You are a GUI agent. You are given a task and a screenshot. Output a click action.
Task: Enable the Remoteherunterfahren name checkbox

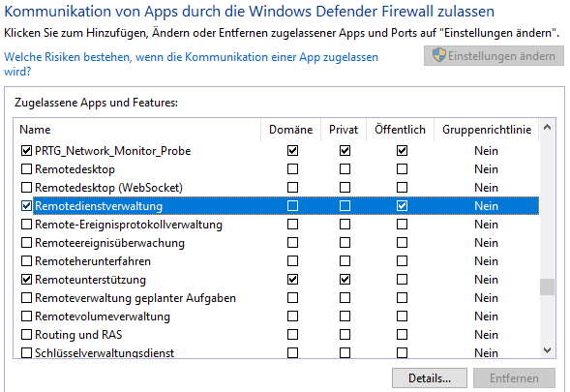(x=26, y=261)
